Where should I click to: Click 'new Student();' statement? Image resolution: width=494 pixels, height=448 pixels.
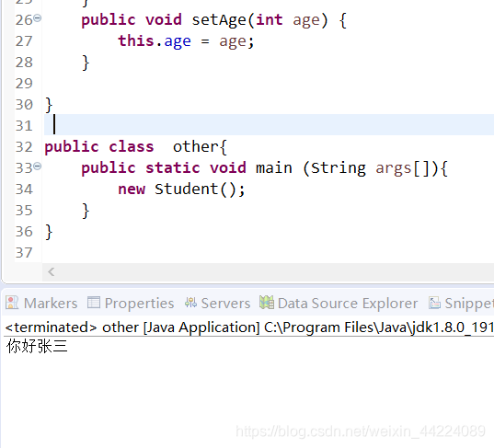coord(181,189)
